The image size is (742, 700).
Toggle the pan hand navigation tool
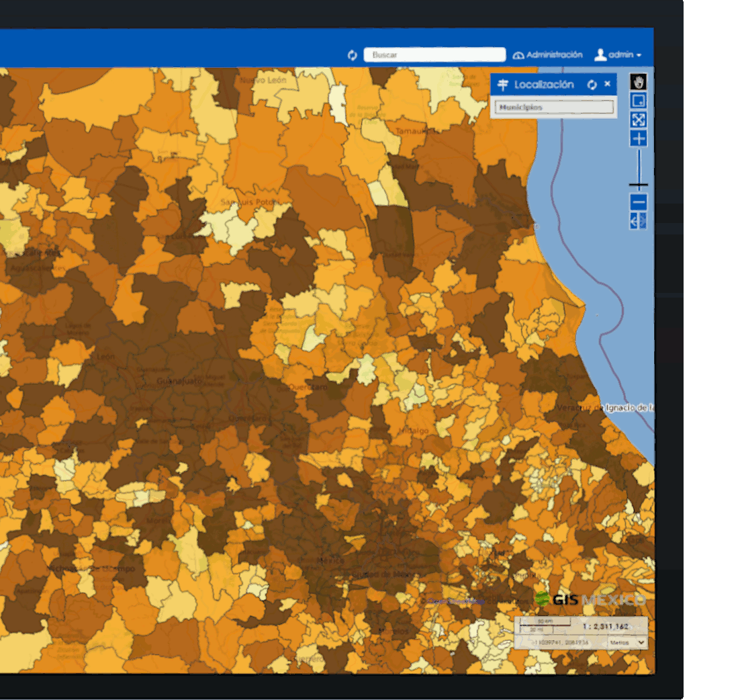tap(639, 83)
